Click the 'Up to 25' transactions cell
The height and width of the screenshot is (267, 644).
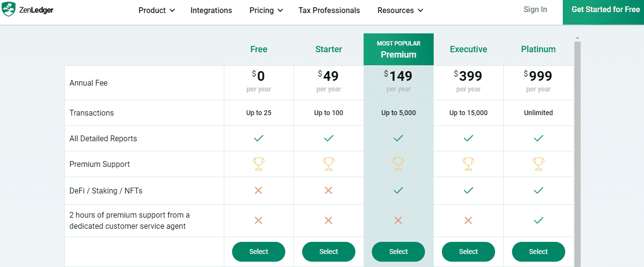pos(259,113)
